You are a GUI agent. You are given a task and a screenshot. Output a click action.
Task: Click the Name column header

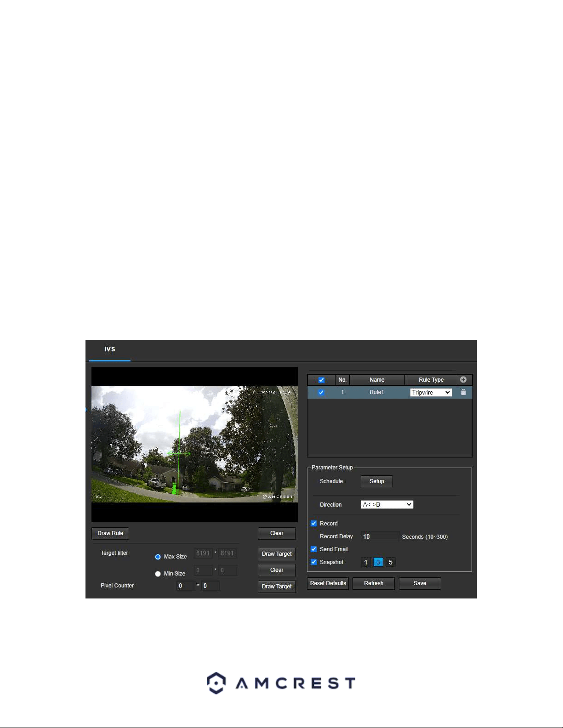click(x=377, y=380)
